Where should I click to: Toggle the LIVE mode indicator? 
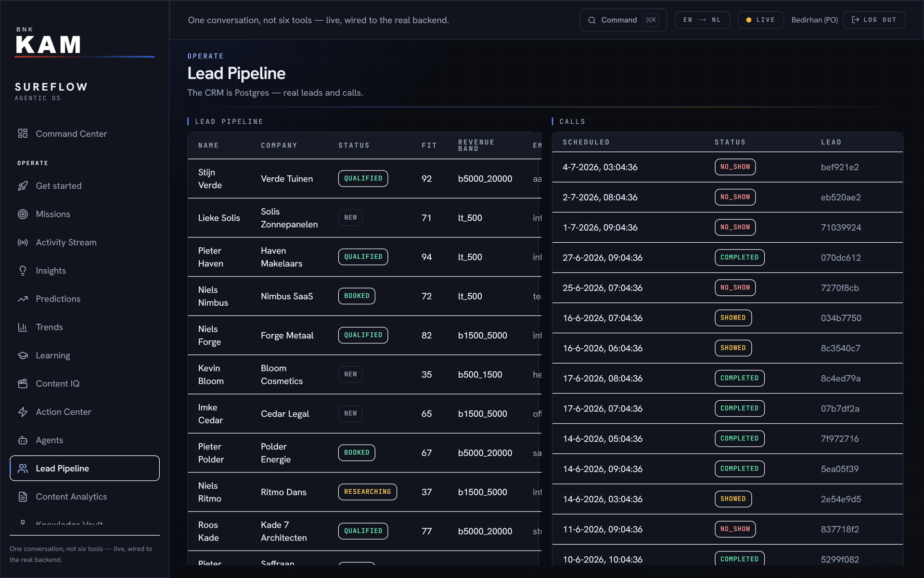761,20
